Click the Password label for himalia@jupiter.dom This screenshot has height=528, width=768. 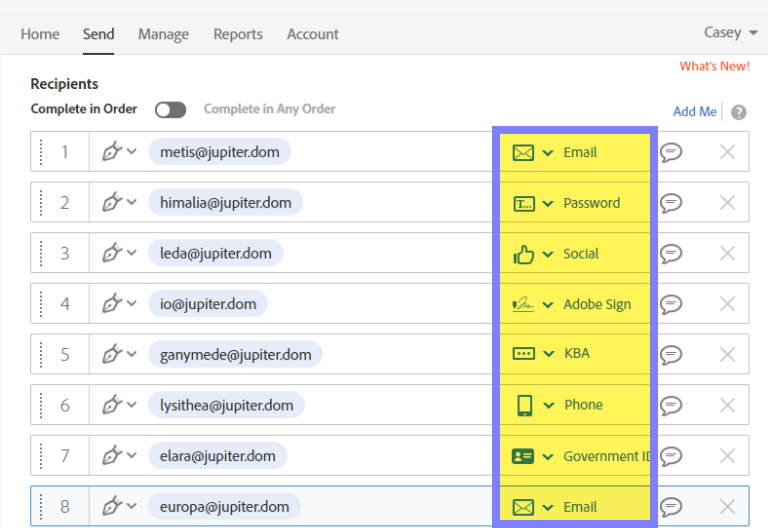(x=592, y=203)
